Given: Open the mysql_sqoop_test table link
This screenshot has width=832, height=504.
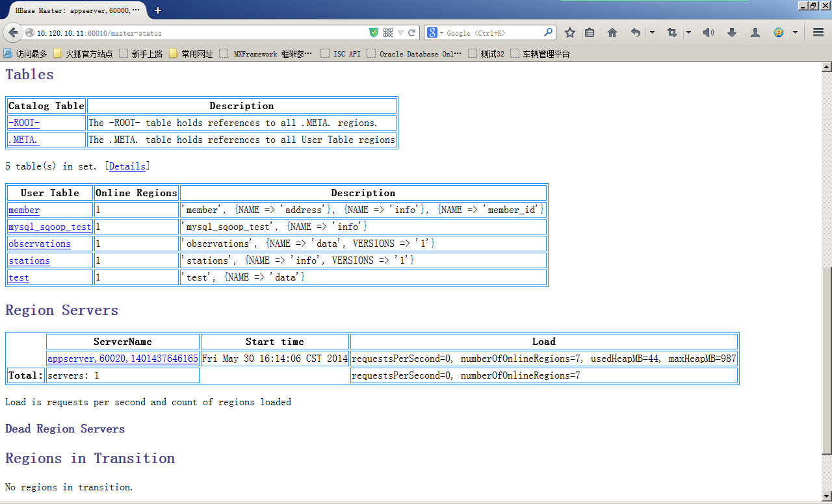Looking at the screenshot, I should pos(50,227).
